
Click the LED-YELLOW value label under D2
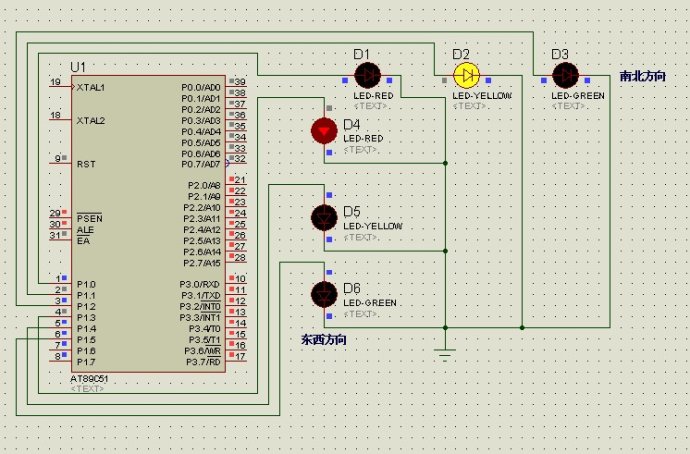(482, 96)
